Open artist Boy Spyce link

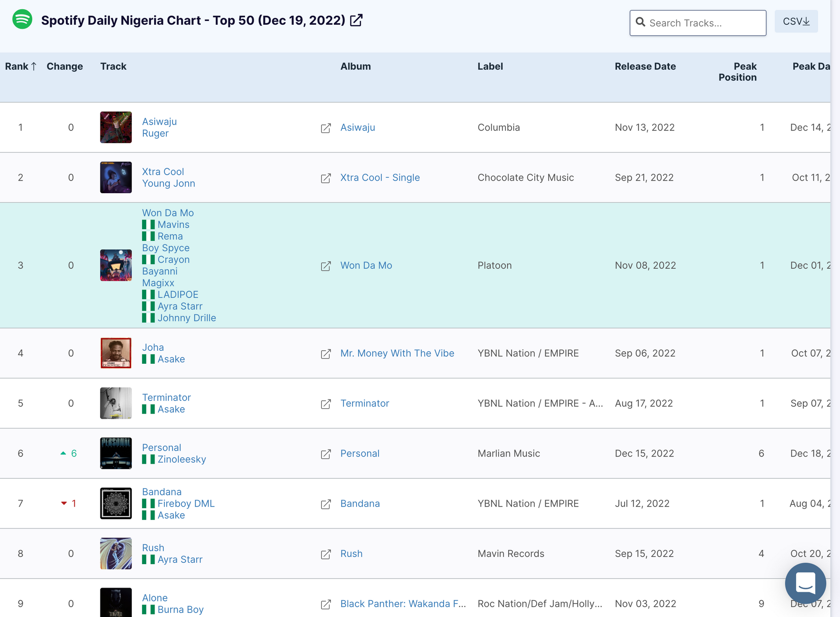tap(166, 248)
